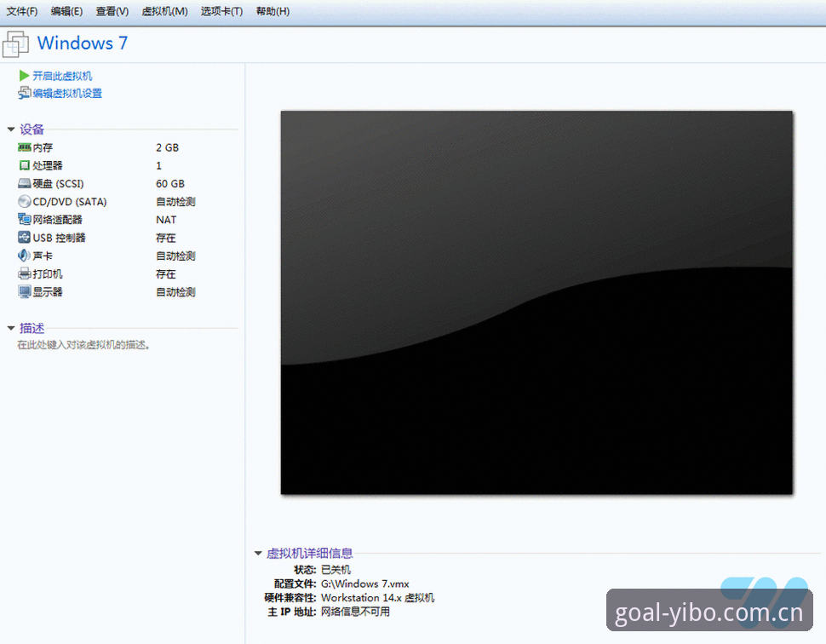Open the 虚拟机(M) menu
This screenshot has height=644, width=826.
(x=164, y=11)
